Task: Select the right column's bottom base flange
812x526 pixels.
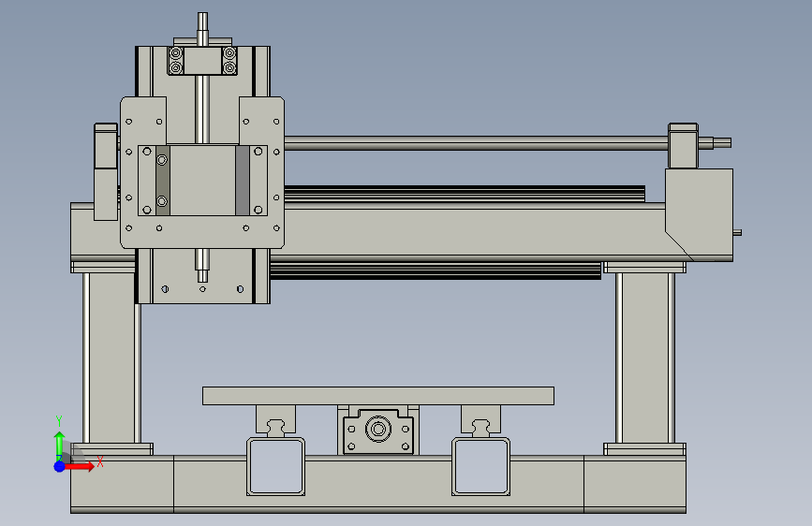Action: click(x=644, y=449)
